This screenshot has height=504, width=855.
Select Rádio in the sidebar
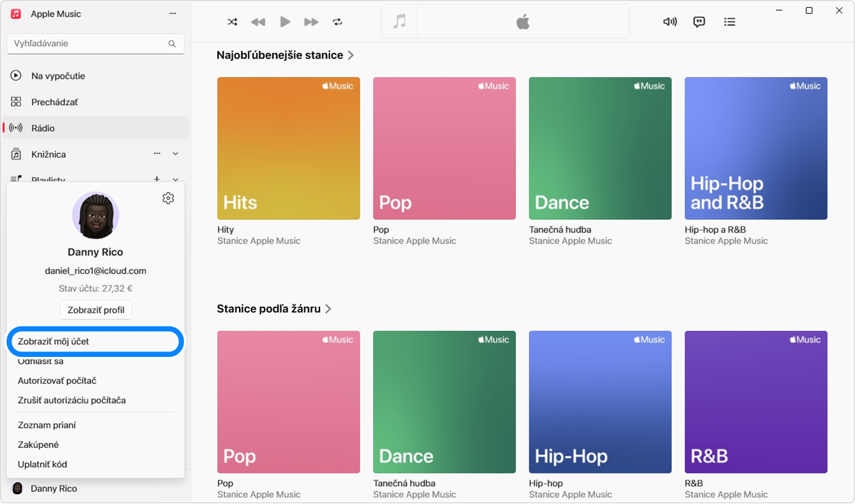(96, 128)
